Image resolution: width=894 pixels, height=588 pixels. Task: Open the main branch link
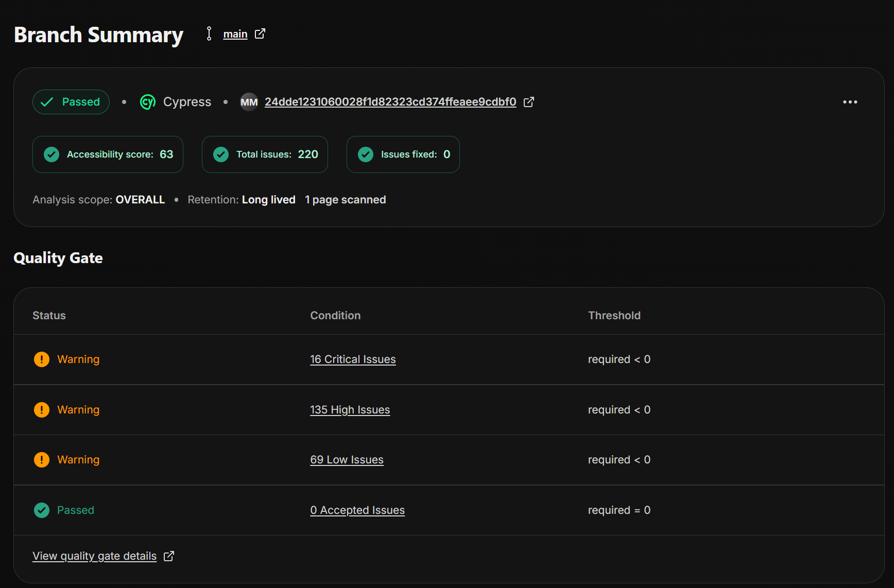click(235, 34)
